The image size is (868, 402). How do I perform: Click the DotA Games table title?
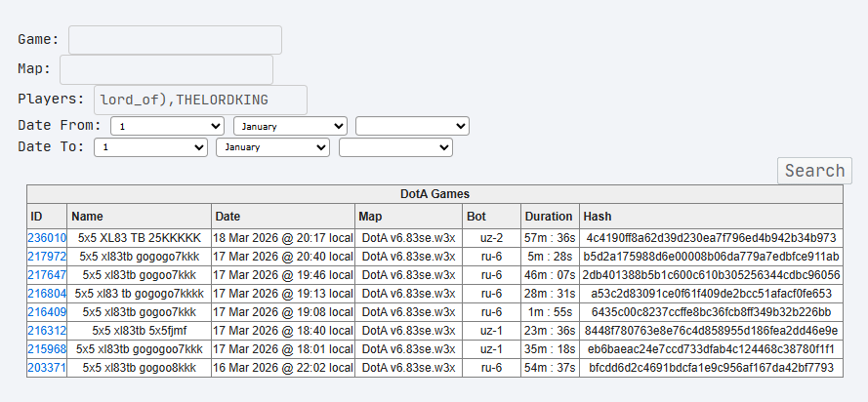click(x=434, y=194)
